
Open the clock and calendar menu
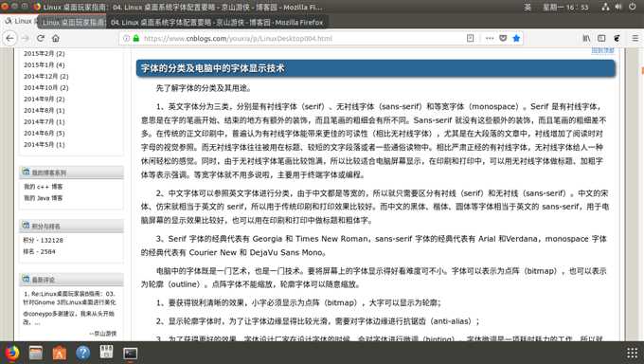565,7
